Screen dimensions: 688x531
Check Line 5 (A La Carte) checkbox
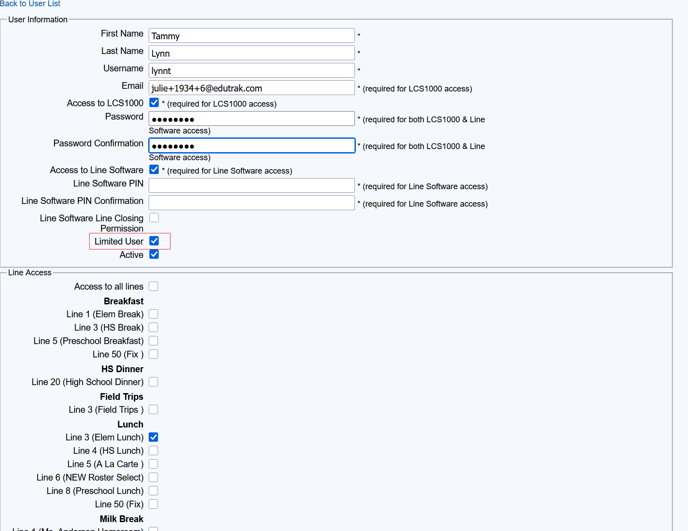coord(153,464)
